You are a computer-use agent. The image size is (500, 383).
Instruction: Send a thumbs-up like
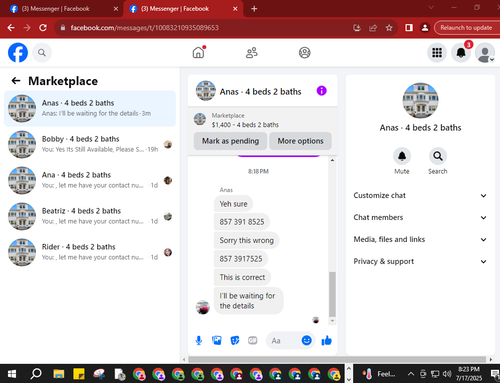[x=326, y=340]
